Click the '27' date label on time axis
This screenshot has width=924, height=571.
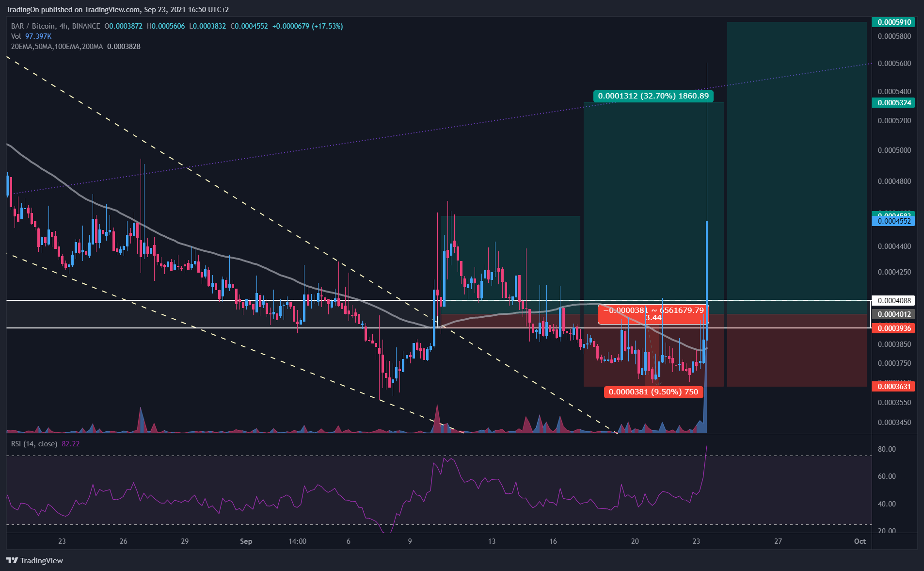pos(778,541)
